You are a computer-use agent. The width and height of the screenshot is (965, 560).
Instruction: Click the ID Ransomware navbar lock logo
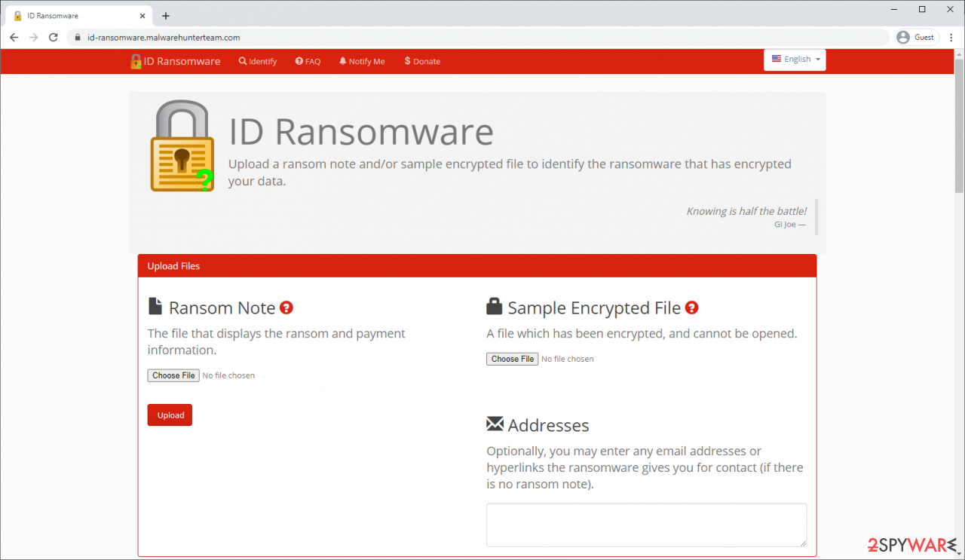[136, 61]
